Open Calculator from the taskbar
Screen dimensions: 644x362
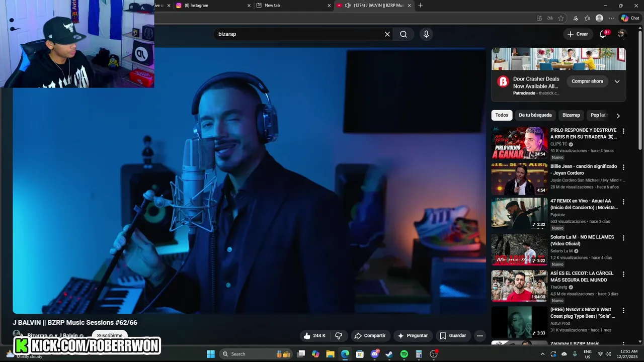(419, 354)
